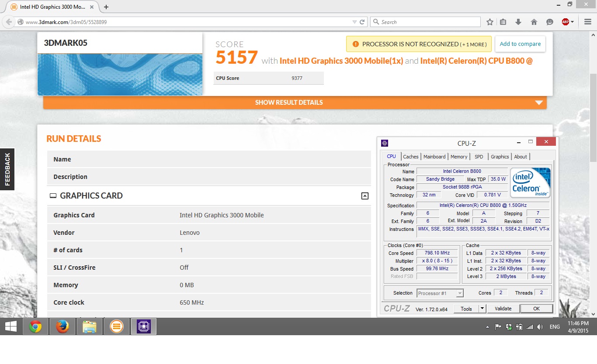This screenshot has height=364, width=597.
Task: Open Firefox hamburger menu
Action: [x=587, y=22]
